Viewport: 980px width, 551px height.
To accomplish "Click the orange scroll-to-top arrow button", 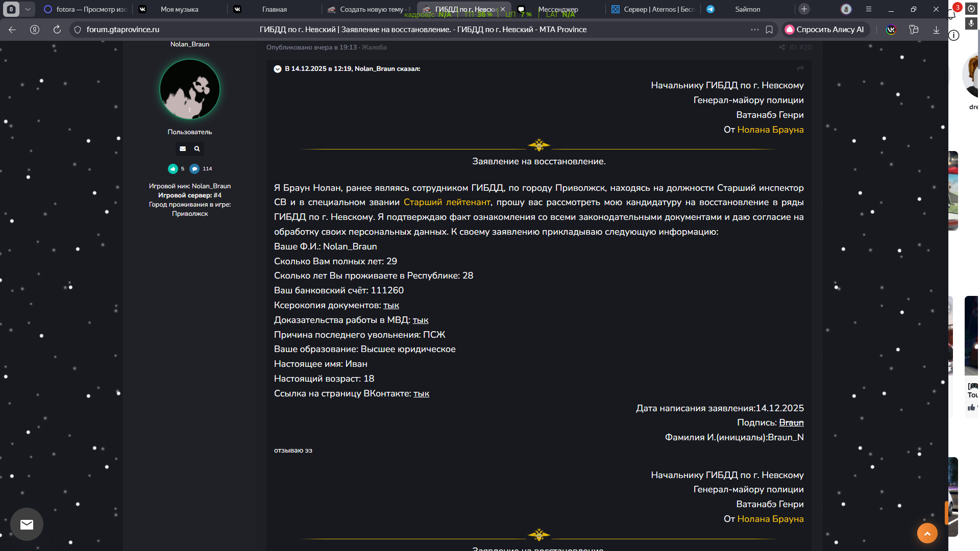I will click(927, 533).
